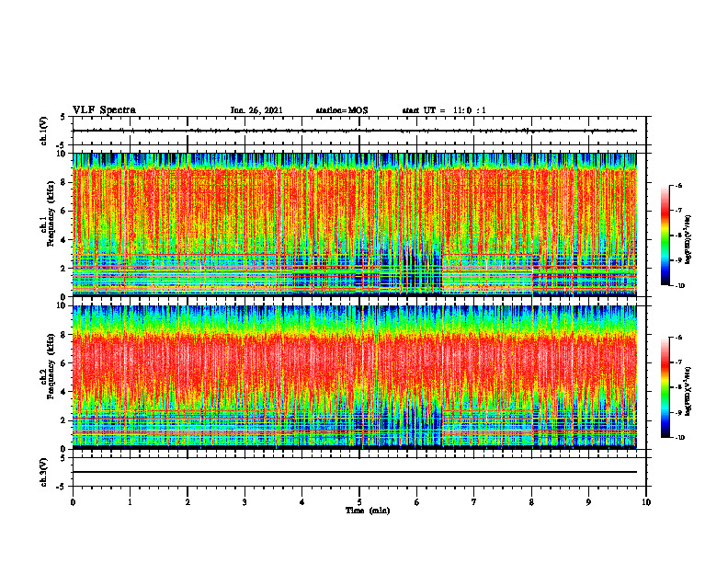Click the "4" time axis tick label
728x563 pixels.
pyautogui.click(x=302, y=502)
